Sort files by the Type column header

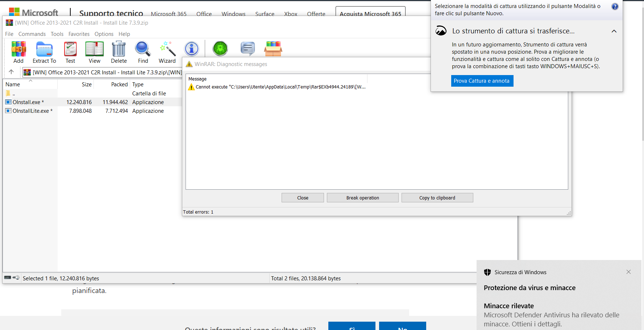pyautogui.click(x=156, y=84)
